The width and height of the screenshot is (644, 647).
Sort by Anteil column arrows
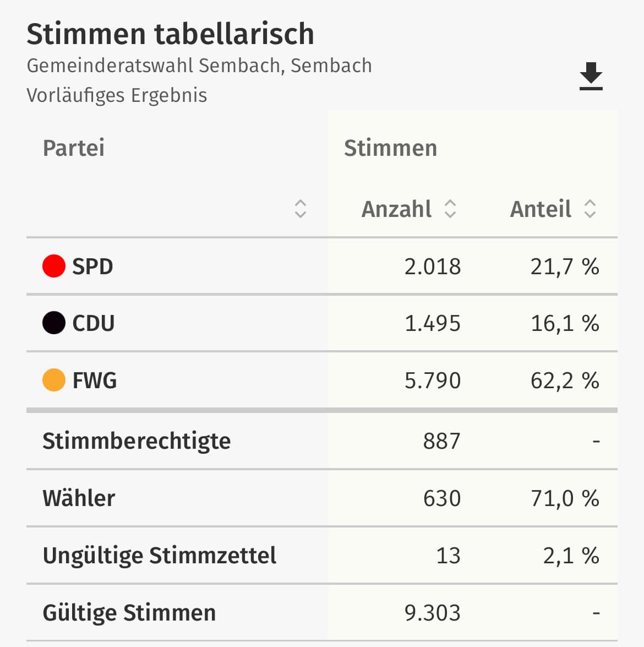click(x=590, y=209)
